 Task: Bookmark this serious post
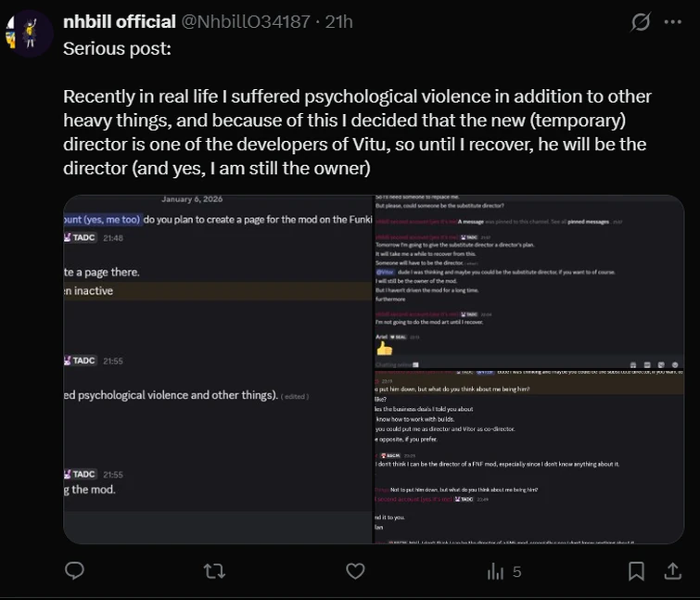(x=636, y=571)
